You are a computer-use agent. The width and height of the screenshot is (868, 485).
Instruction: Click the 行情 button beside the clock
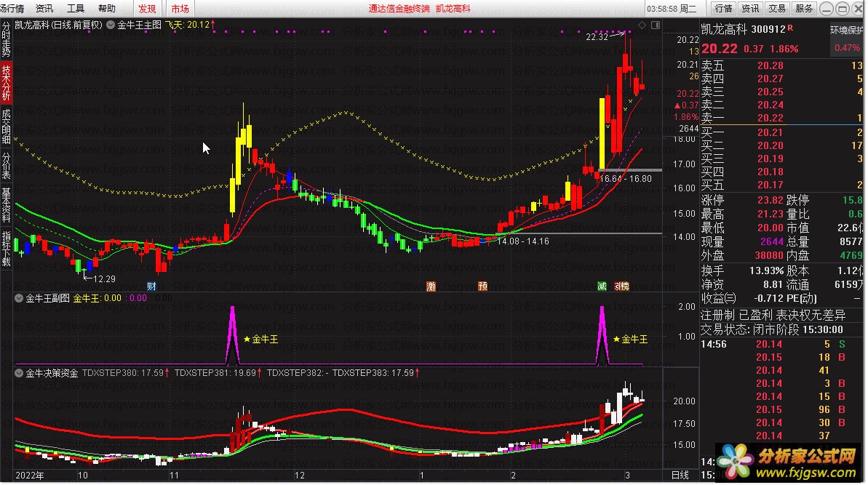point(723,8)
